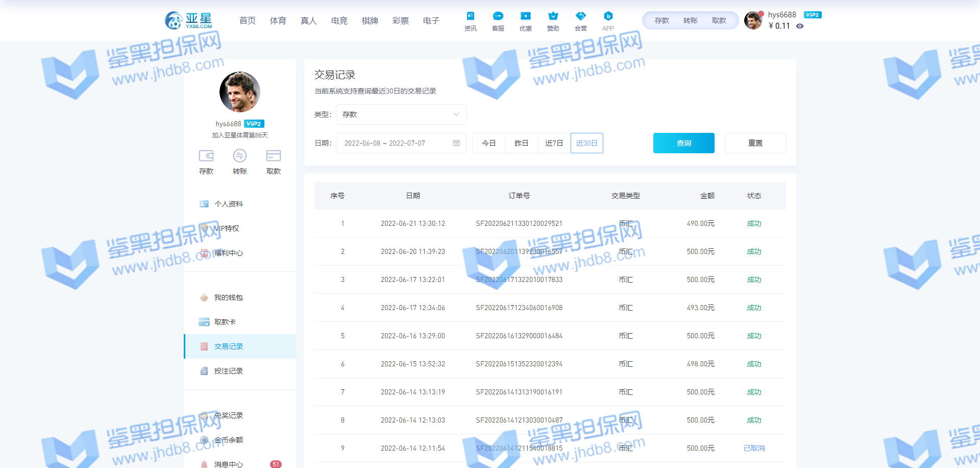Expand the 类型 transaction type dropdown

click(x=401, y=114)
